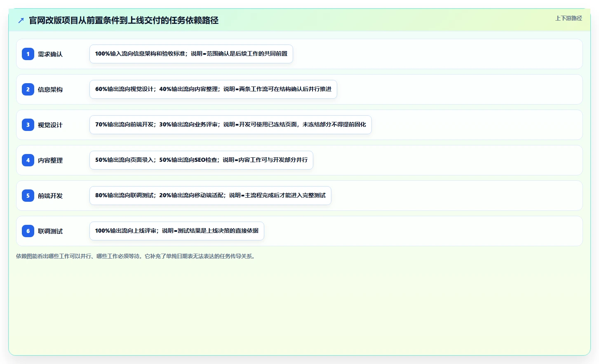This screenshot has height=364, width=599.
Task: Click the number 1 badge for 需求确认
Action: click(28, 54)
